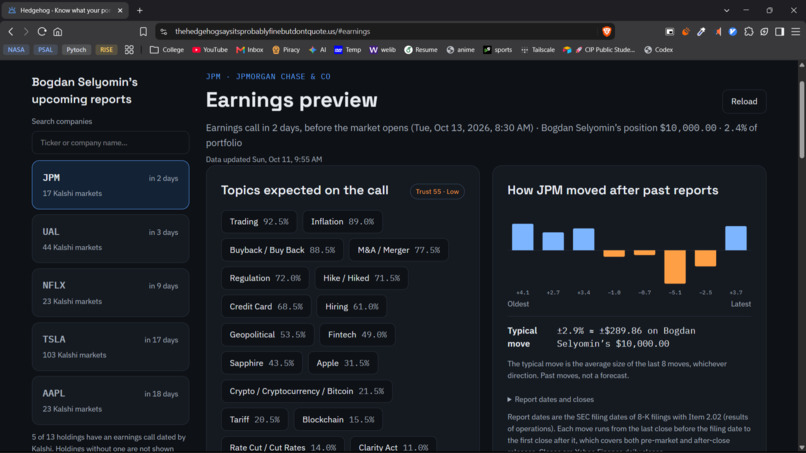Open the Resume bookmark
806x453 pixels.
coord(420,50)
